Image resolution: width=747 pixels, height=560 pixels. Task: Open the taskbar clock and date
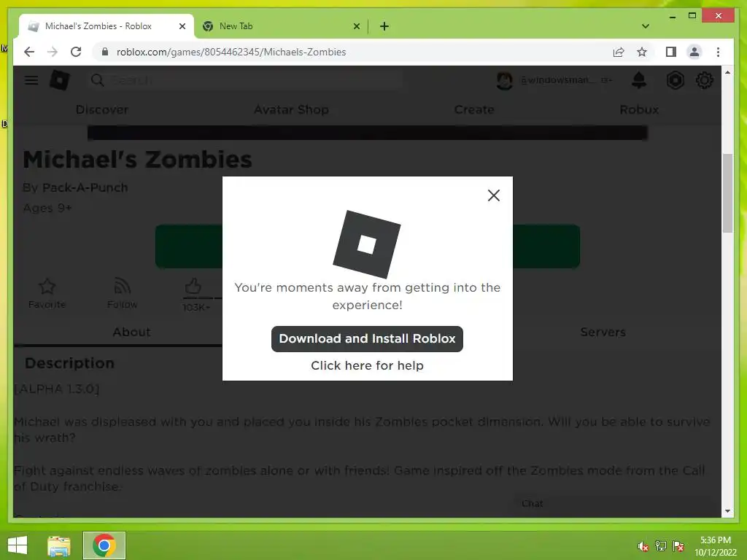(716, 546)
